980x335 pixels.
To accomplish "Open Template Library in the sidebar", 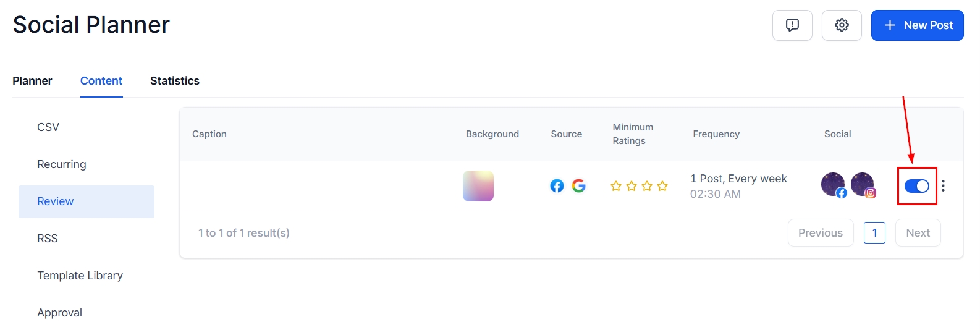I will pos(80,276).
